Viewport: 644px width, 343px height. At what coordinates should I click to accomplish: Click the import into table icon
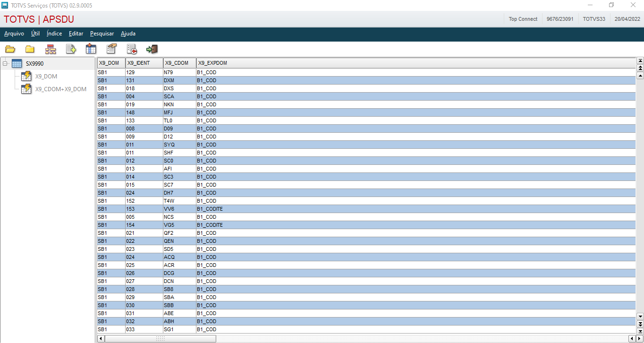pyautogui.click(x=91, y=49)
